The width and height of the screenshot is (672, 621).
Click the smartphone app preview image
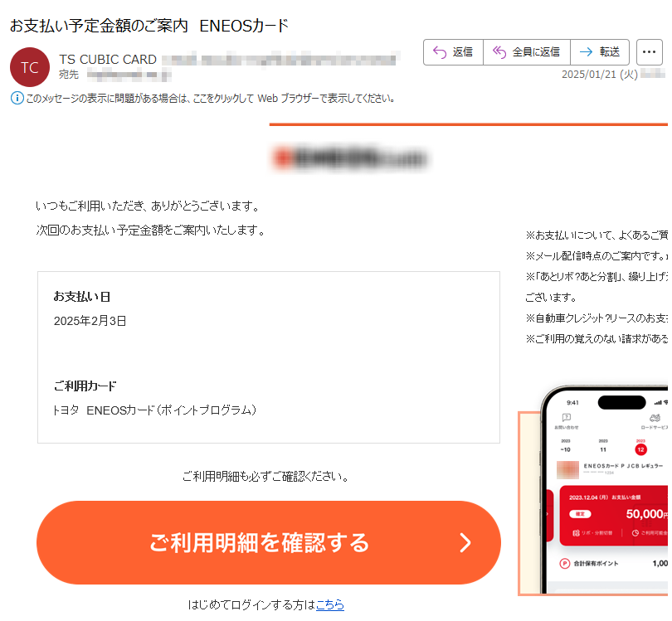click(593, 490)
